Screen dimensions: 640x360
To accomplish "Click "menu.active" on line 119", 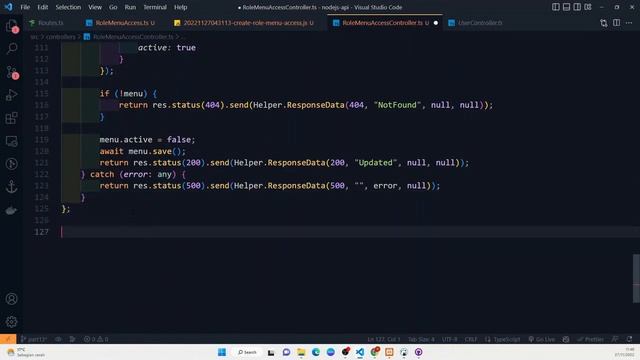I will click(126, 140).
